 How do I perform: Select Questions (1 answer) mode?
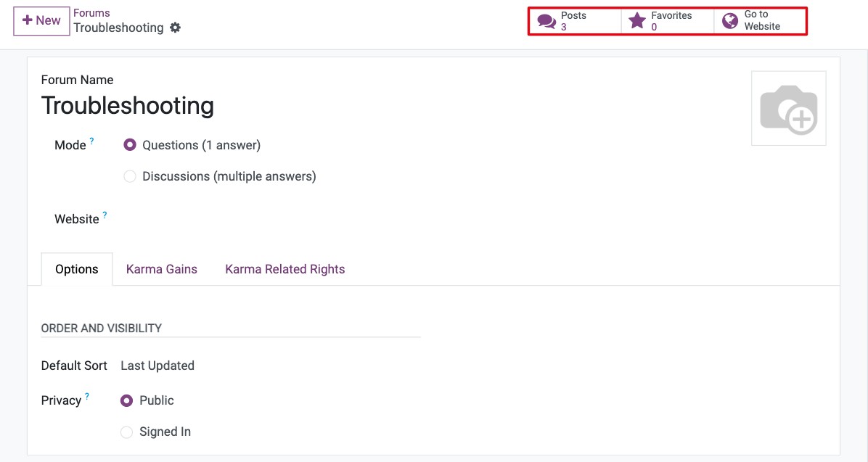tap(129, 145)
